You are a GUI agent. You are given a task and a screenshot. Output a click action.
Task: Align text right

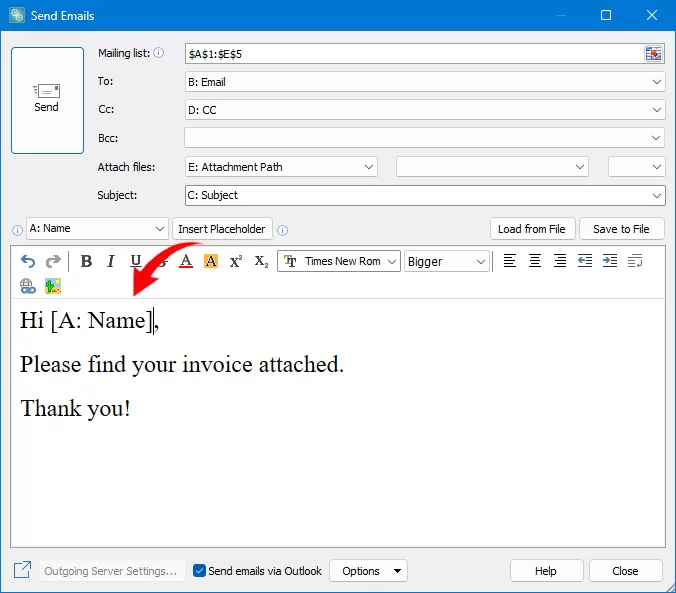tap(560, 261)
